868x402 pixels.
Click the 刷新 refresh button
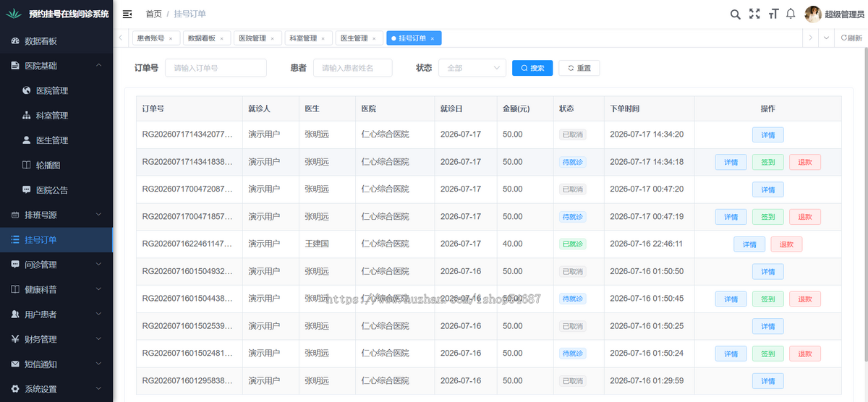click(851, 38)
